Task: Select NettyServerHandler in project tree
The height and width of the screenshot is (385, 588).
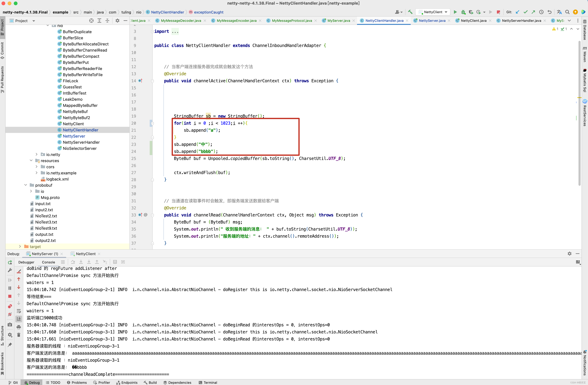Action: click(x=81, y=142)
